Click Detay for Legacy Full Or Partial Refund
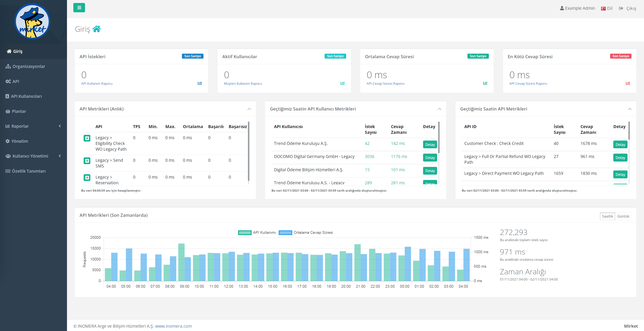The height and width of the screenshot is (331, 644). pos(620,158)
